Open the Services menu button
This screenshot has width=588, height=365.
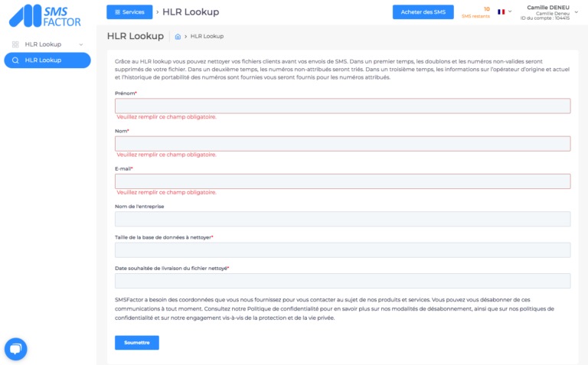click(129, 12)
